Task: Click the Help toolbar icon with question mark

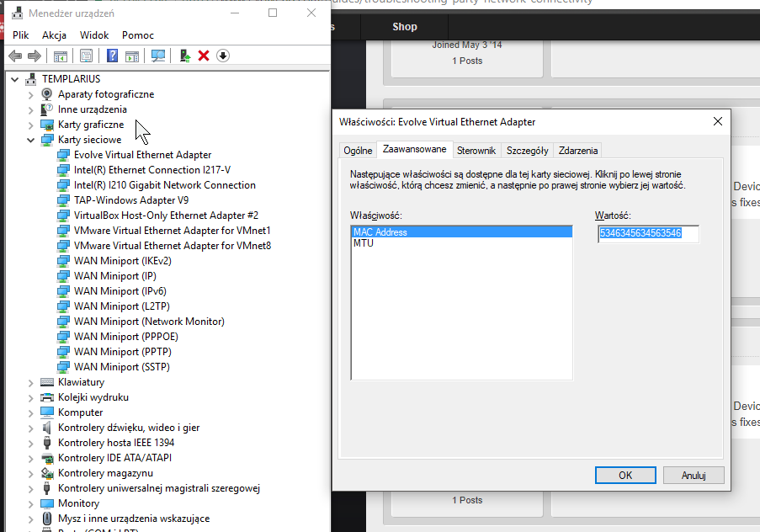Action: 112,56
